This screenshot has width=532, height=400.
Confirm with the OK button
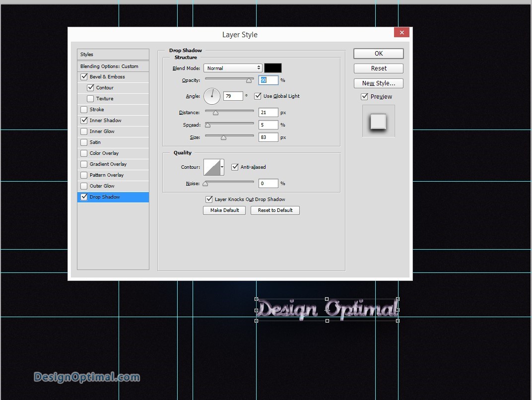pos(378,54)
